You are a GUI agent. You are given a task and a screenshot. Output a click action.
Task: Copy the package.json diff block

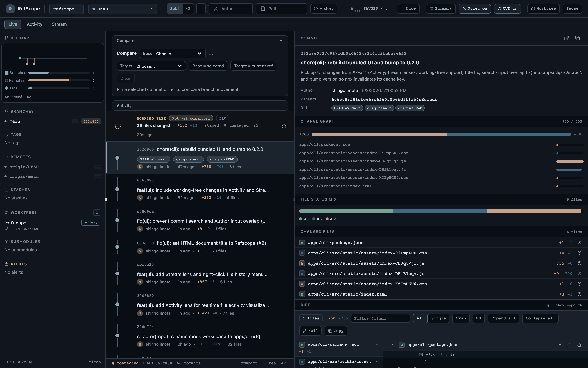pyautogui.click(x=579, y=345)
